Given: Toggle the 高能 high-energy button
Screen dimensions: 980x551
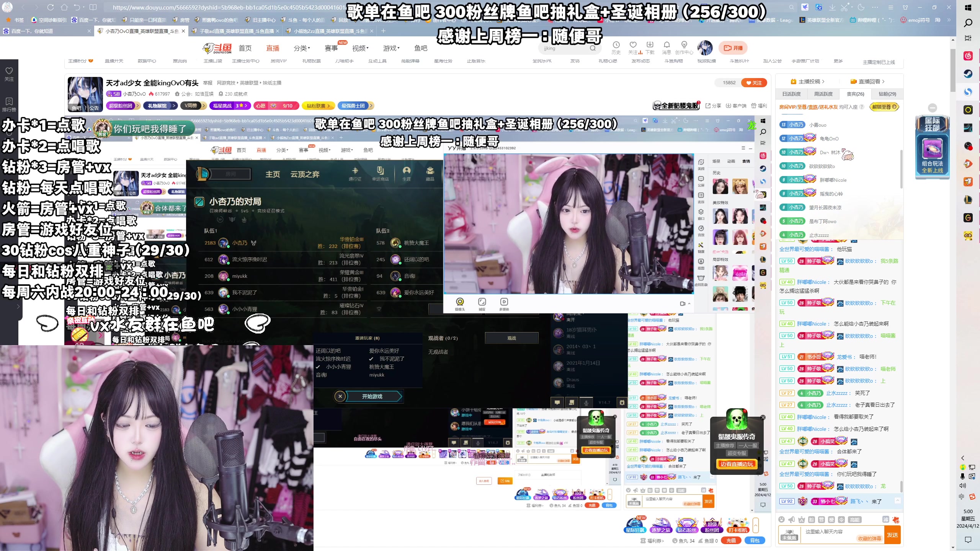Looking at the screenshot, I should (x=854, y=520).
